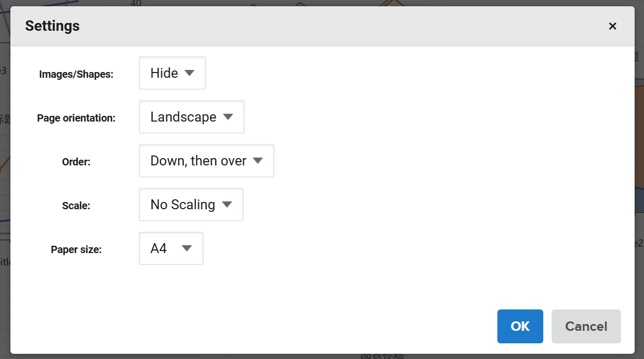The image size is (644, 359).
Task: Click the Settings dialog title
Action: click(52, 26)
